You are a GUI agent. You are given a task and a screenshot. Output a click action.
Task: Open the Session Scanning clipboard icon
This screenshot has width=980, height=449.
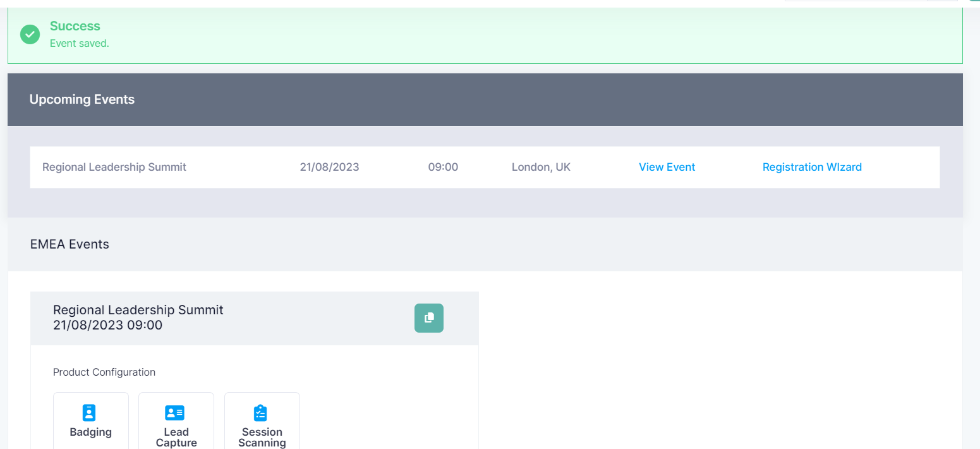click(x=260, y=413)
